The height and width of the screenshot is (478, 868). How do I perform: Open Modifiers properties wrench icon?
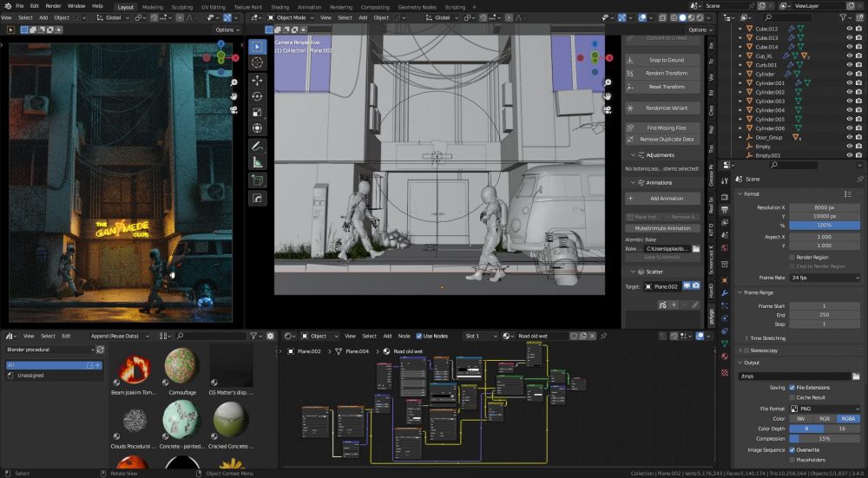click(x=725, y=292)
